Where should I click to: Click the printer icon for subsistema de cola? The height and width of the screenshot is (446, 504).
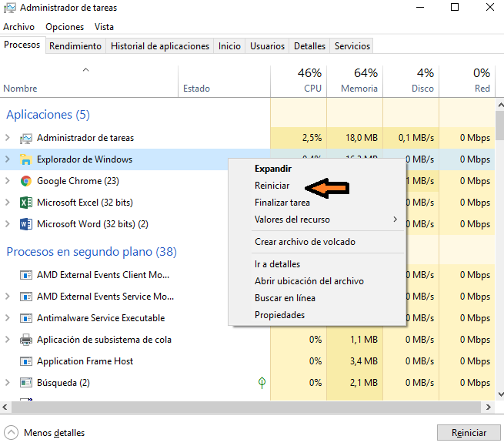(25, 340)
